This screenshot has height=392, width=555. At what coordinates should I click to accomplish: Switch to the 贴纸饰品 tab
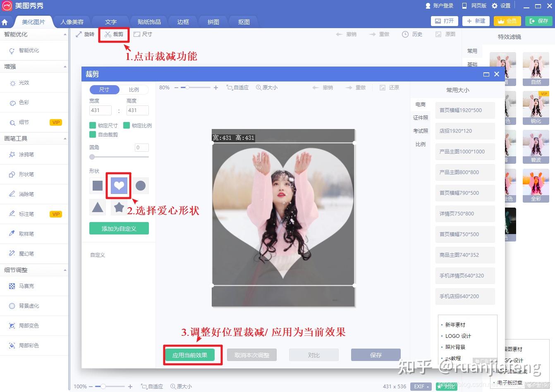149,22
